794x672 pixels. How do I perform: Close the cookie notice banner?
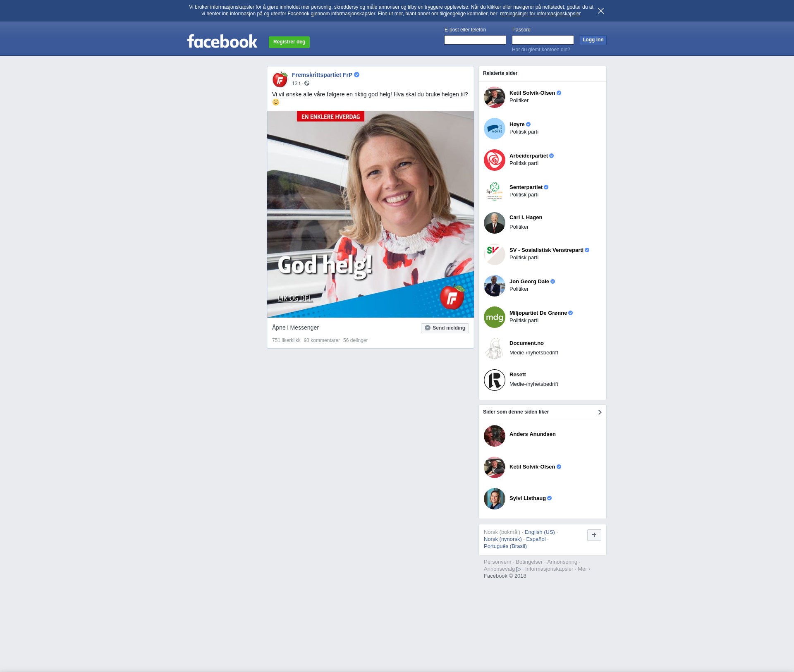601,11
